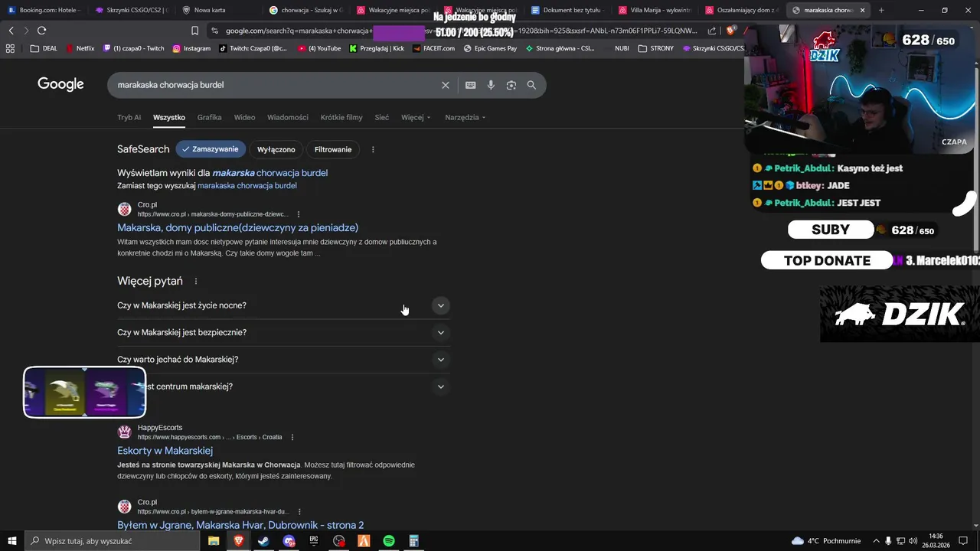This screenshot has height=551, width=980.
Task: Start a voice search with the microphone
Action: [x=491, y=85]
